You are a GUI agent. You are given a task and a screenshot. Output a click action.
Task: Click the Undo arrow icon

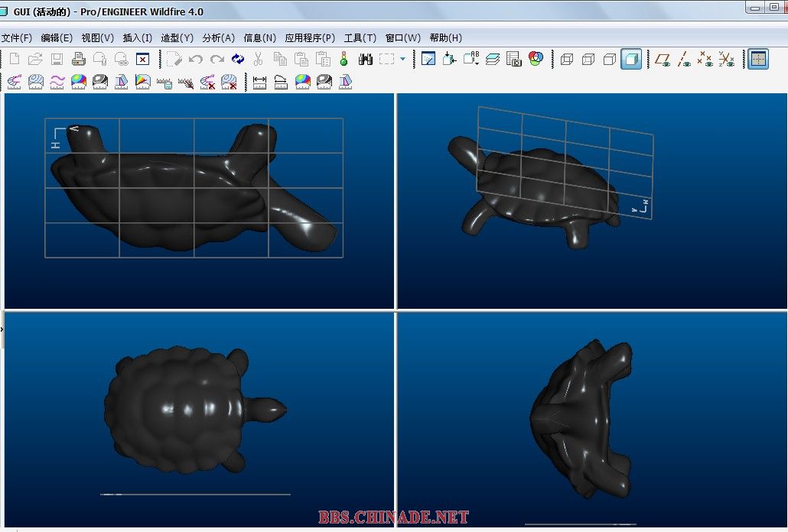click(196, 59)
